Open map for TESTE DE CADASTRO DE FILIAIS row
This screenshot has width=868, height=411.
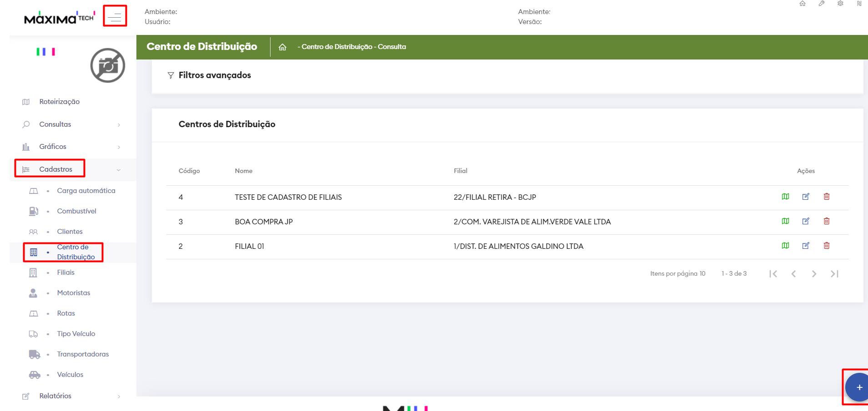pyautogui.click(x=785, y=197)
